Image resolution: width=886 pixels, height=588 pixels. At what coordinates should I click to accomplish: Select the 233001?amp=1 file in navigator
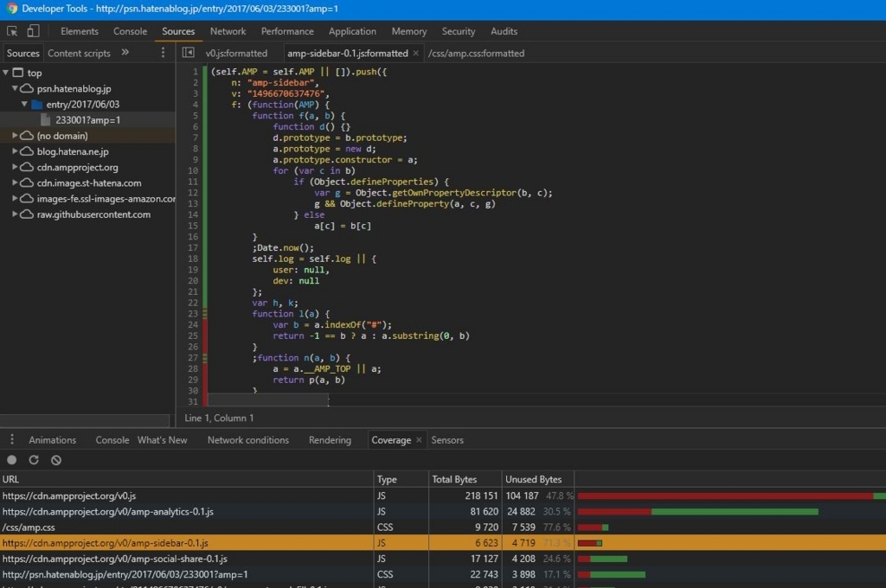[x=87, y=120]
